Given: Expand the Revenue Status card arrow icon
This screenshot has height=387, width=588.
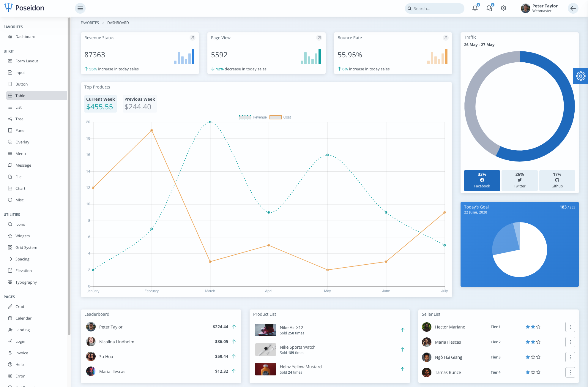Looking at the screenshot, I should (x=193, y=38).
